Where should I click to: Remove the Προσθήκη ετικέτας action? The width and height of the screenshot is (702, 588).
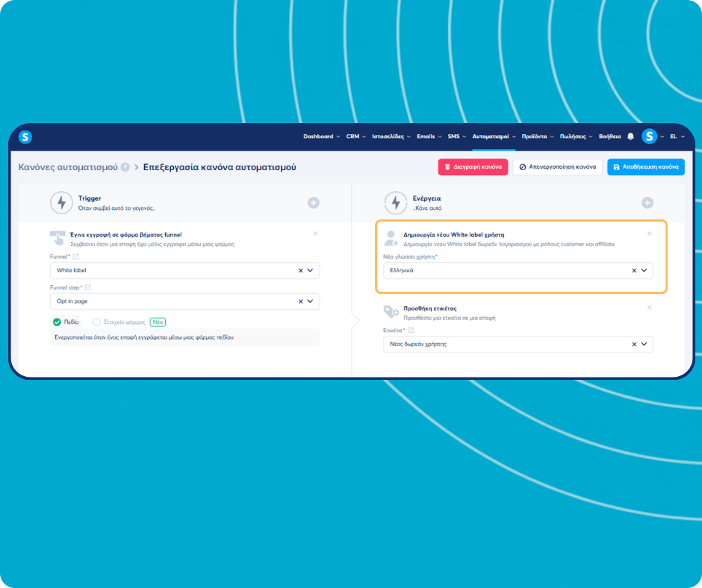point(649,307)
